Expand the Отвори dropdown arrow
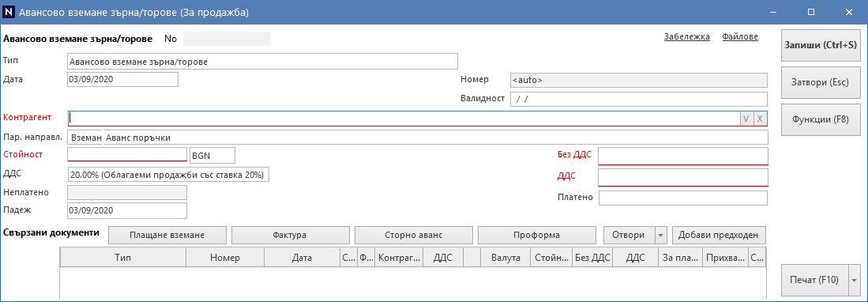 click(661, 235)
